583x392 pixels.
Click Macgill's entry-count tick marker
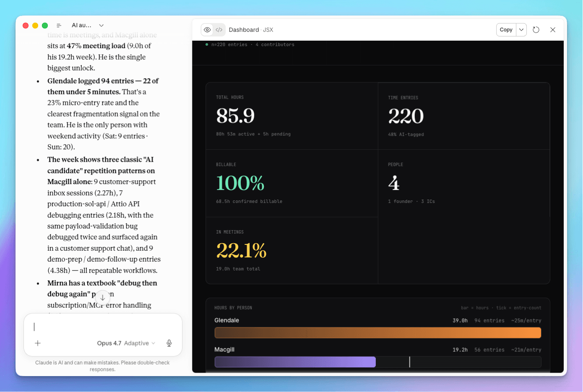point(410,361)
